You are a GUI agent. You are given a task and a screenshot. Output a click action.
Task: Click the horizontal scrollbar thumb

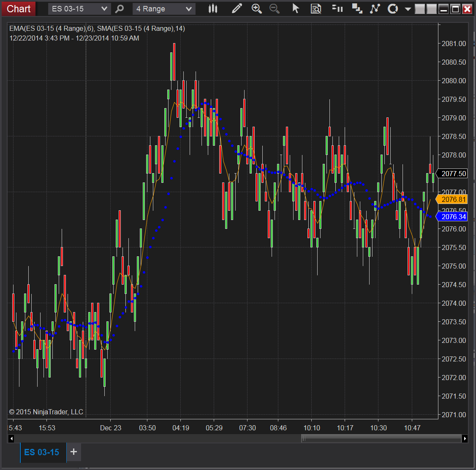click(x=381, y=438)
